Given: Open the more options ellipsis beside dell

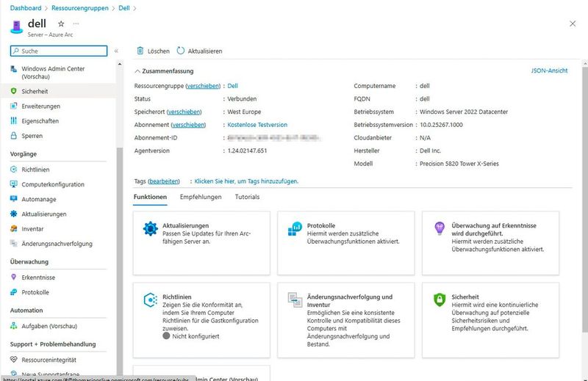Looking at the screenshot, I should [76, 24].
